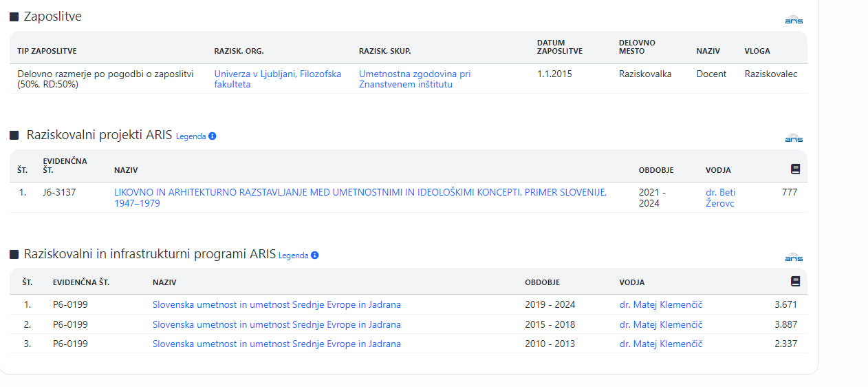Select dr. Matej Klemenčič in the 2010 - 2013 row
The image size is (868, 387).
click(660, 344)
